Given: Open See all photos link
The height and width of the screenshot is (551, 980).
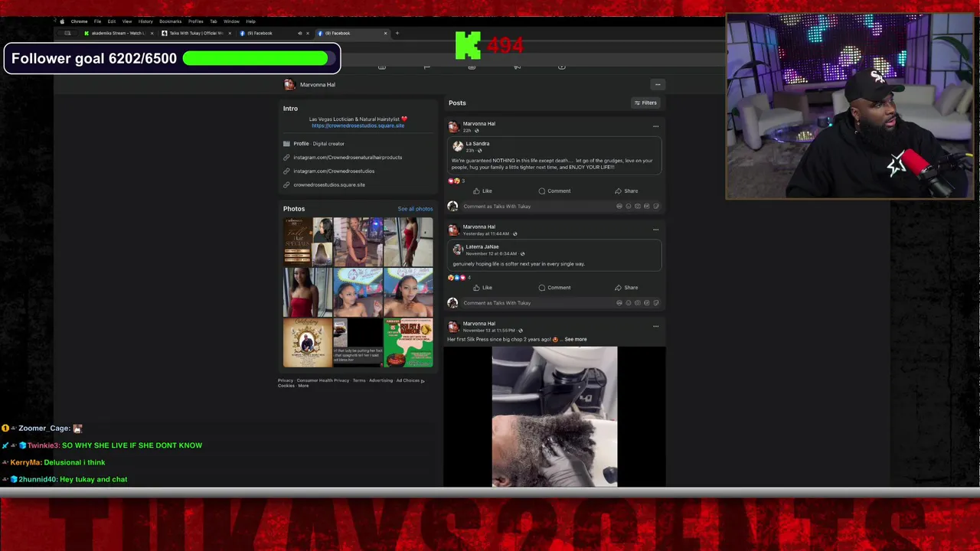Looking at the screenshot, I should click(x=415, y=209).
